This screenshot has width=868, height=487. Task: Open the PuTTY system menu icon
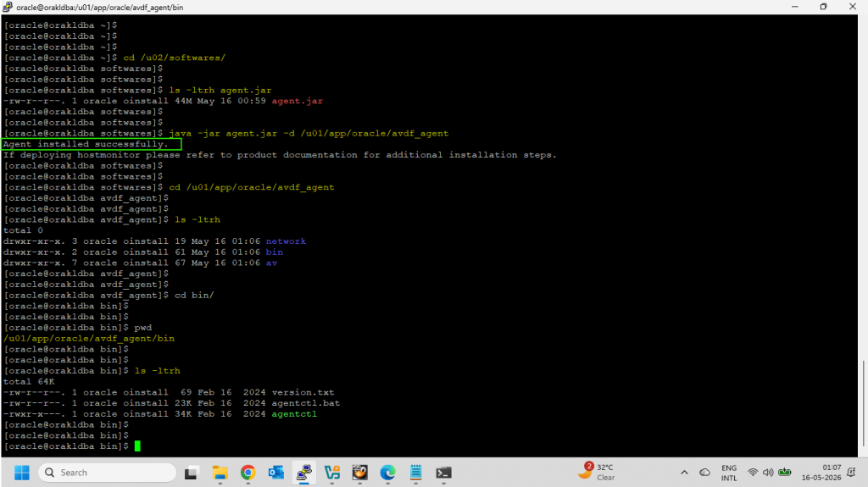click(x=7, y=7)
